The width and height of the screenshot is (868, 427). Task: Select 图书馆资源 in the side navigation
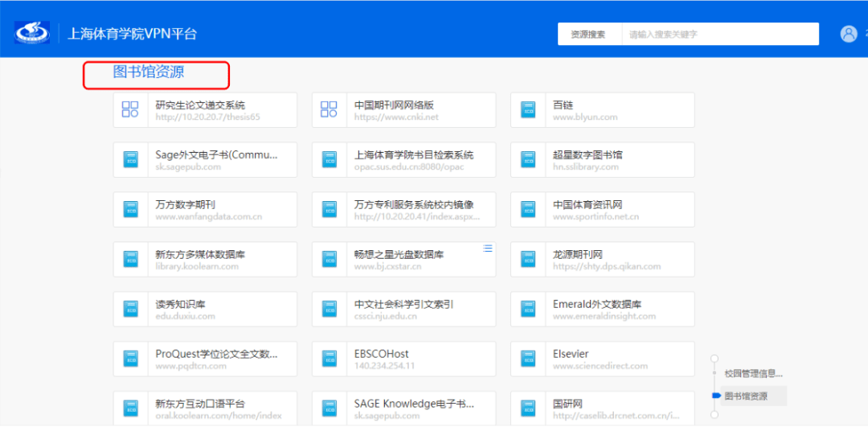pyautogui.click(x=746, y=396)
